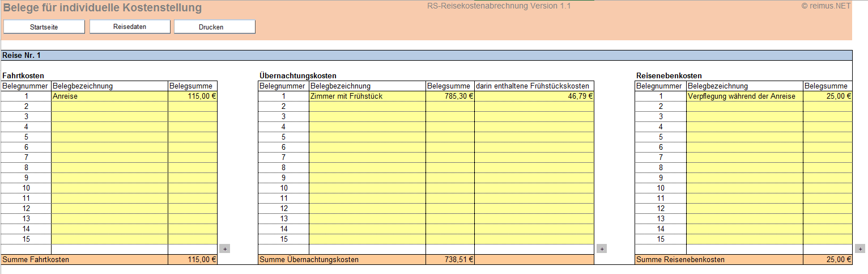
Task: Select empty Belegbezeichnung cell in Fahrtkosten row 2
Action: coord(109,107)
